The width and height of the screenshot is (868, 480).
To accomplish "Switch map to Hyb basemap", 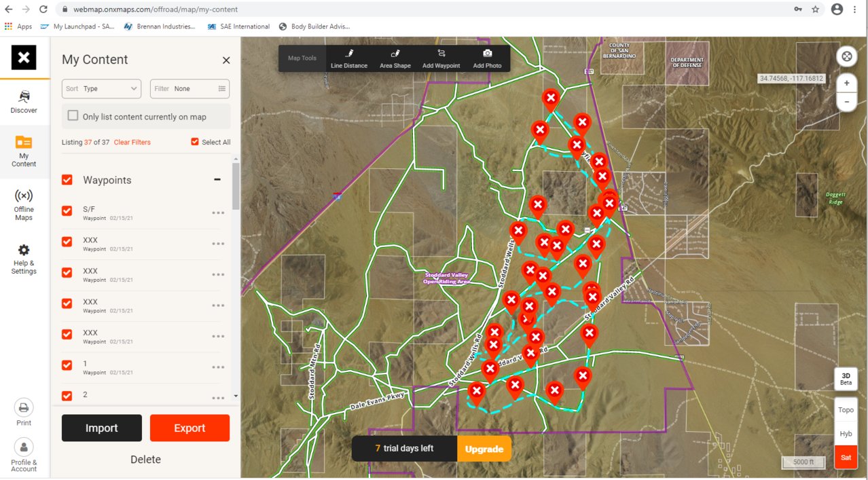I will [846, 433].
